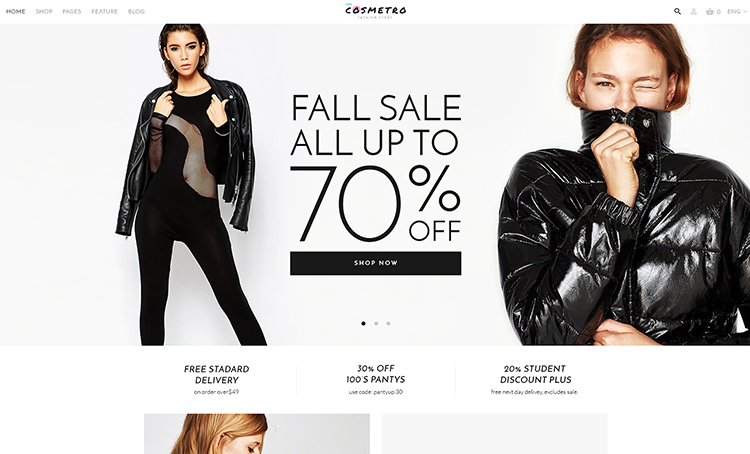Click the Shop Now button

pyautogui.click(x=375, y=263)
